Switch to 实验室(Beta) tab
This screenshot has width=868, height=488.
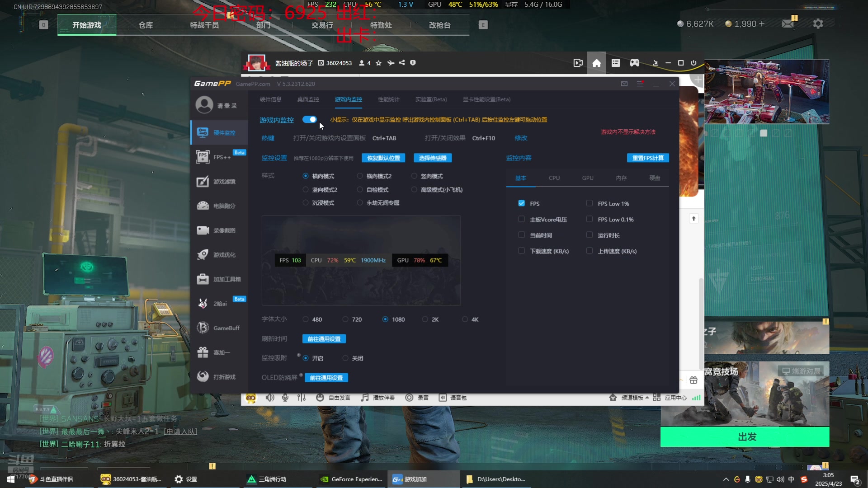click(x=431, y=99)
